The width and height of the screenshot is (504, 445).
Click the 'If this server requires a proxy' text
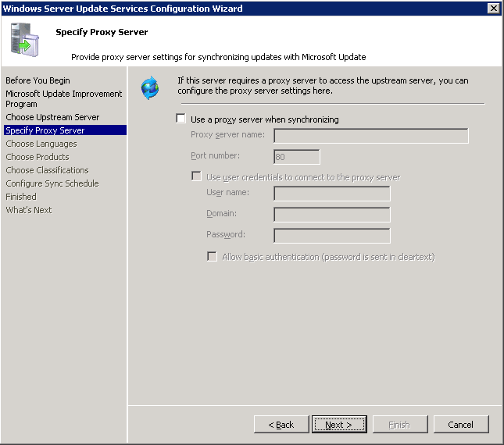(x=323, y=85)
